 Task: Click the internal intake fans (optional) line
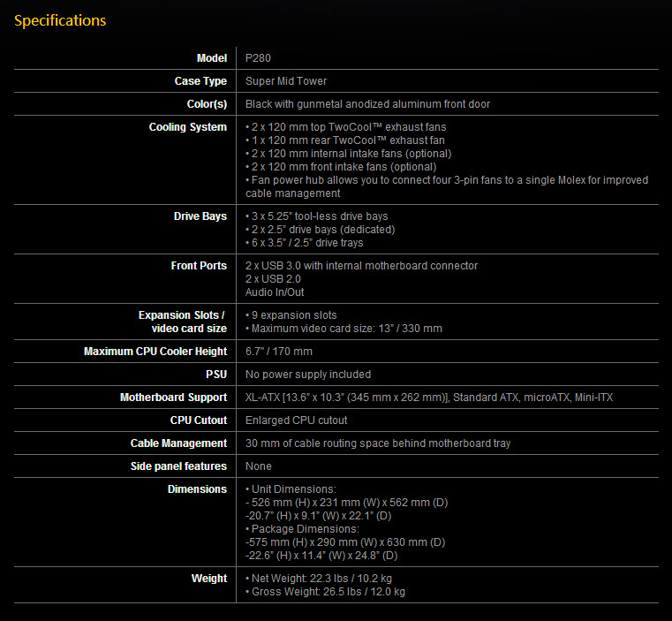click(349, 154)
